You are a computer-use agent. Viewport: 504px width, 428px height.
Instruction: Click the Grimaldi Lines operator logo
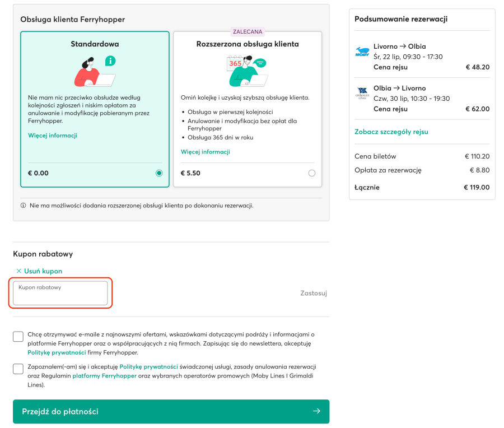pyautogui.click(x=362, y=93)
